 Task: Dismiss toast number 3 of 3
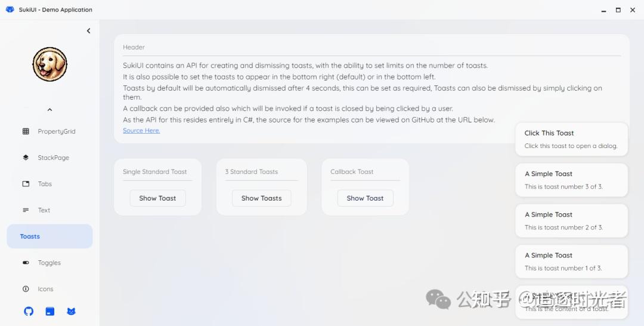(571, 180)
